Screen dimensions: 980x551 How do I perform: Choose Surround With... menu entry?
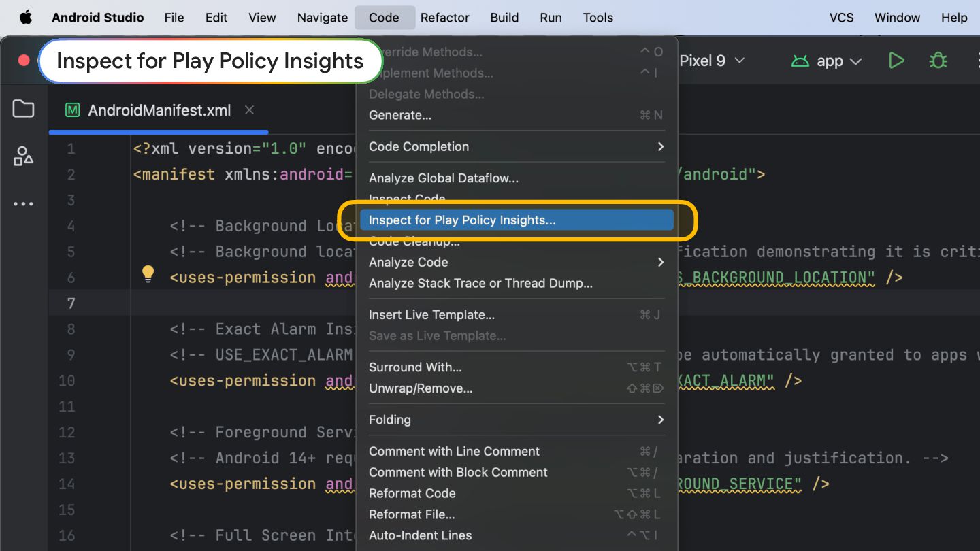[517, 367]
